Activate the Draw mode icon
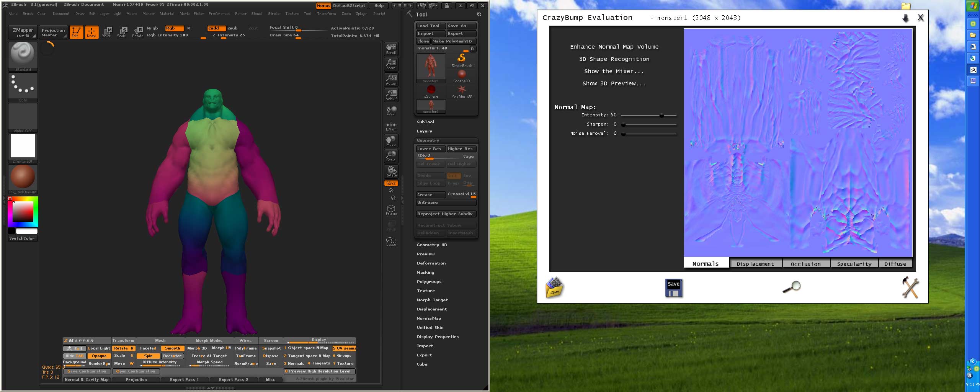This screenshot has height=392, width=980. pos(91,32)
